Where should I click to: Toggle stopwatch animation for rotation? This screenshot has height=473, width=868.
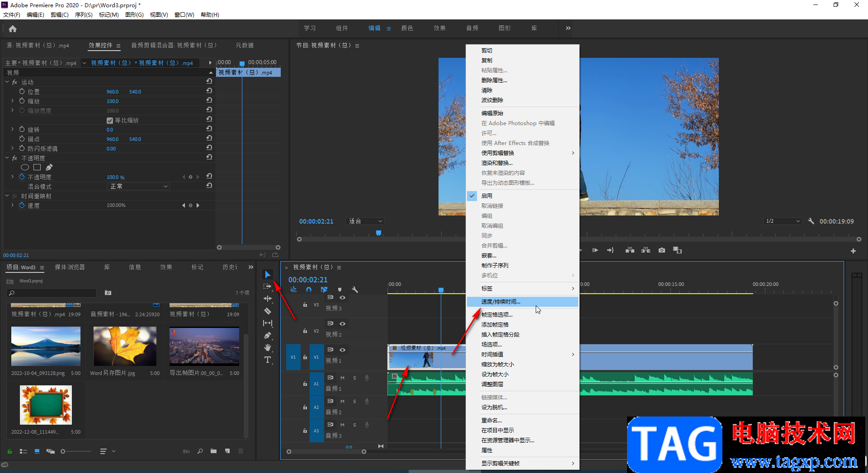click(22, 129)
